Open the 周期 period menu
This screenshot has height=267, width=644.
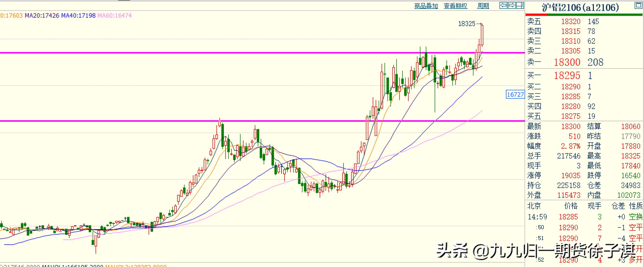click(x=483, y=6)
